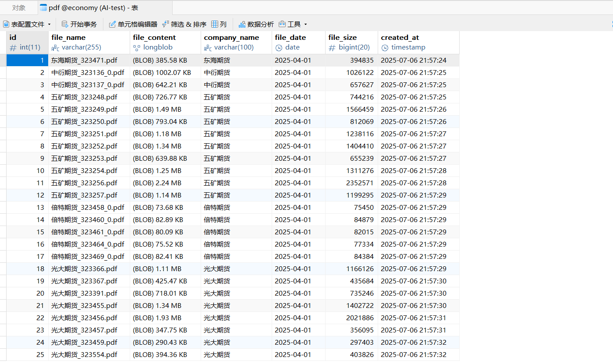Switch to the 对象 tab
613x364 pixels.
[18, 8]
